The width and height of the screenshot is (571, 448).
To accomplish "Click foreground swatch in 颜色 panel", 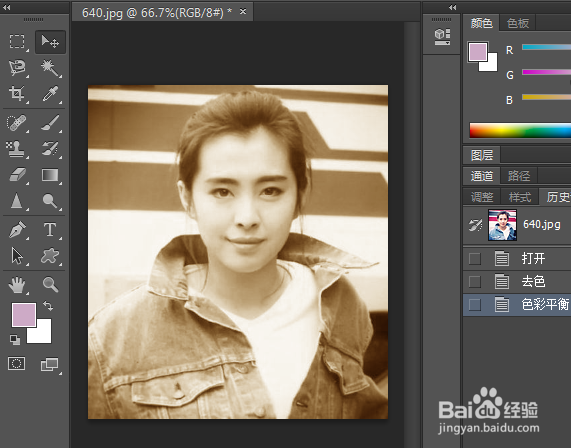I will [x=478, y=52].
